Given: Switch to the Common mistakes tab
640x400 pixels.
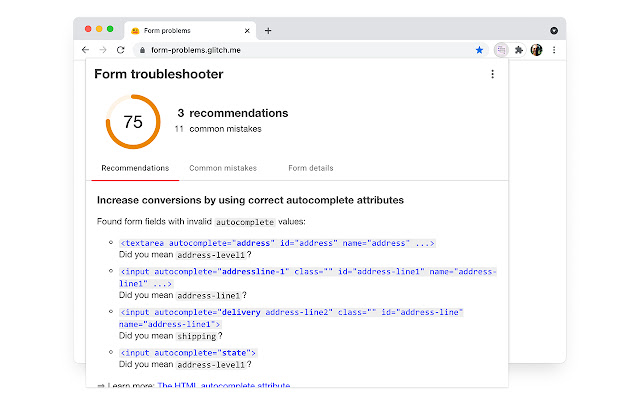Looking at the screenshot, I should (222, 168).
